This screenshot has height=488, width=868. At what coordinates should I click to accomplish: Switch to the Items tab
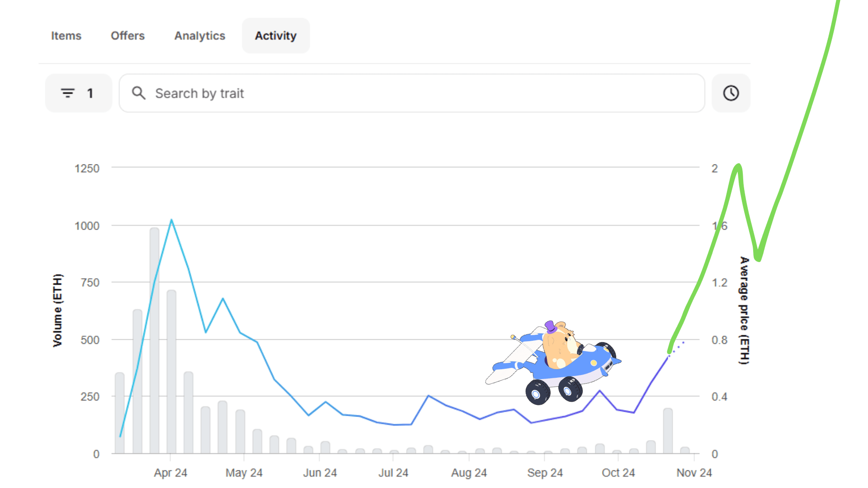[66, 36]
